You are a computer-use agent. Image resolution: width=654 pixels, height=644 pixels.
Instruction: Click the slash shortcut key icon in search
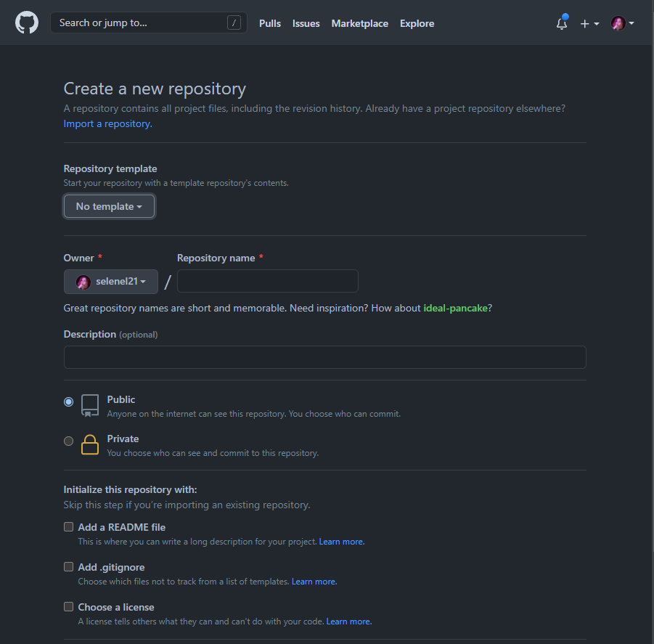click(x=234, y=23)
